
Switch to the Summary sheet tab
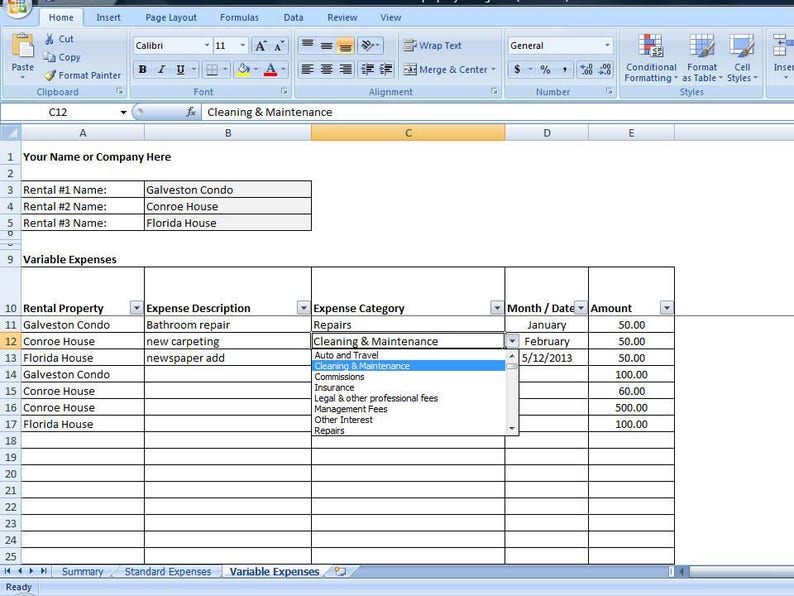pos(83,571)
